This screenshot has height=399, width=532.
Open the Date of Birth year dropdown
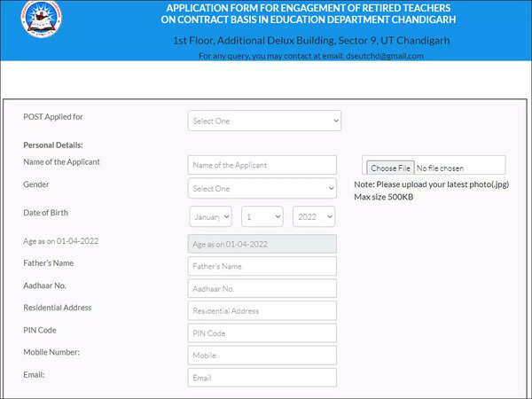pos(313,216)
